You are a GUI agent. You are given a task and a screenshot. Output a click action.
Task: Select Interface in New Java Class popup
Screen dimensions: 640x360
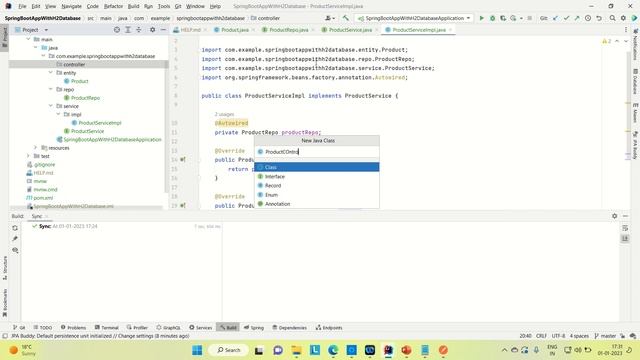317,176
